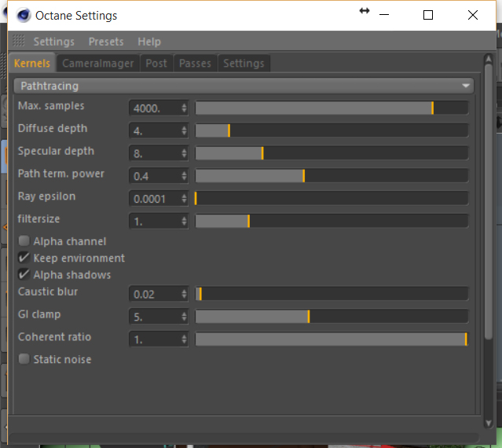502x448 pixels.
Task: Click the Caustic blur slider bar
Action: pos(332,294)
